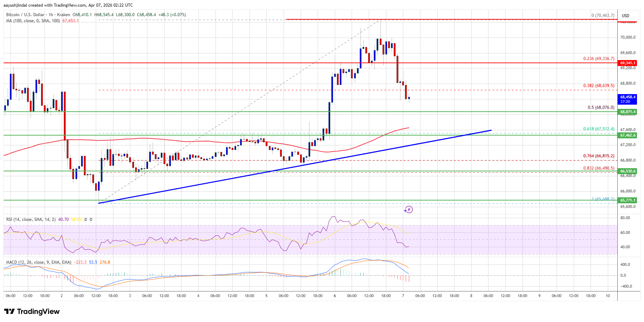Click the blue ascending trend line endpoint

[491, 130]
